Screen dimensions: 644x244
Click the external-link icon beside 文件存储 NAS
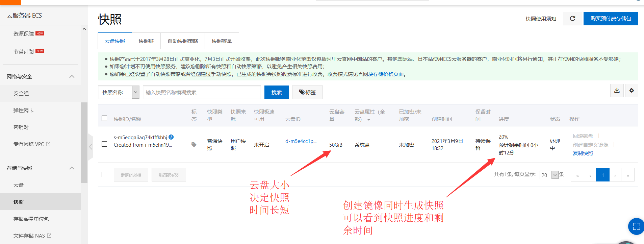click(49, 236)
